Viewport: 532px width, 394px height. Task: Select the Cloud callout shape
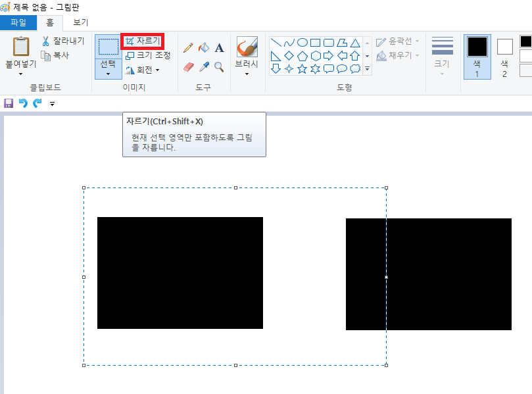[355, 69]
